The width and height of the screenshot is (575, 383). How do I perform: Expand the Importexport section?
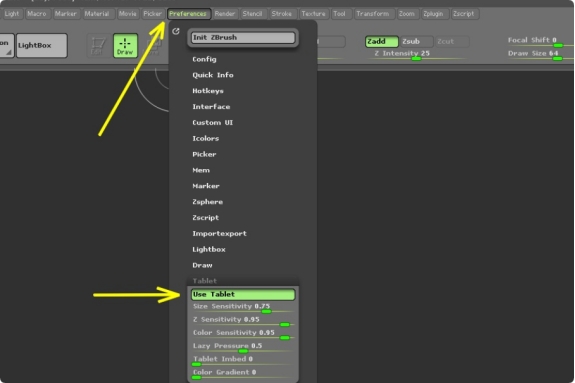[219, 233]
